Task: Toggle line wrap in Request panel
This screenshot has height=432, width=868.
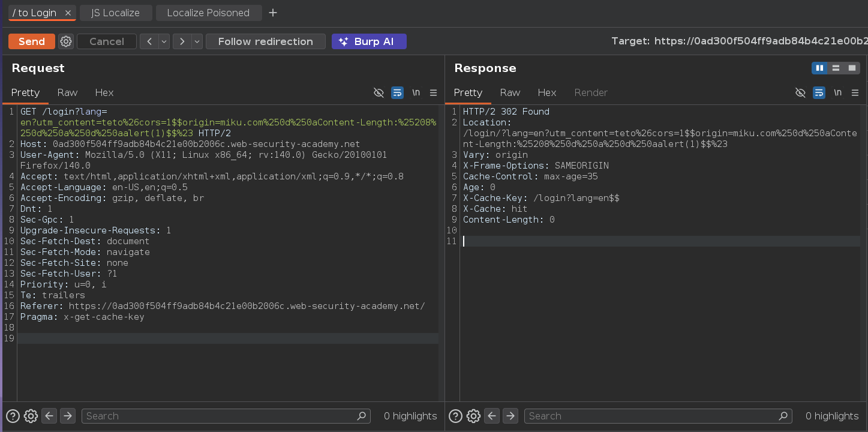Action: point(397,92)
